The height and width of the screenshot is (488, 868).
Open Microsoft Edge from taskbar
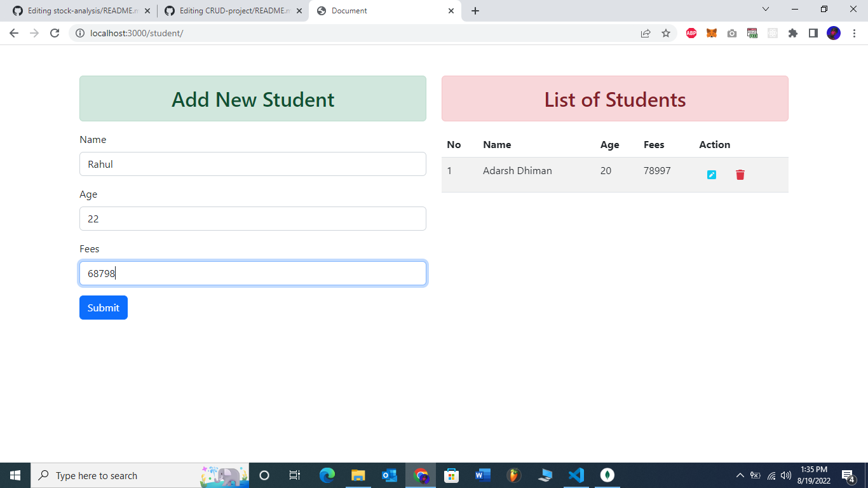327,475
